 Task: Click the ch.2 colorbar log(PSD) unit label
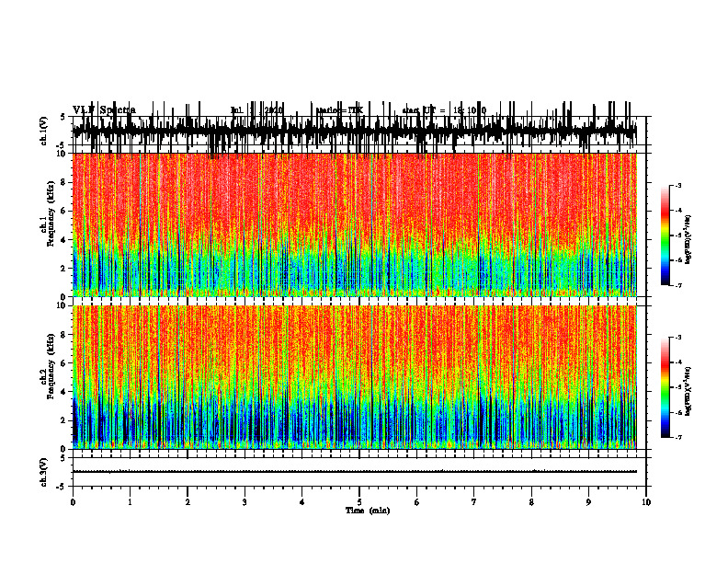[688, 391]
